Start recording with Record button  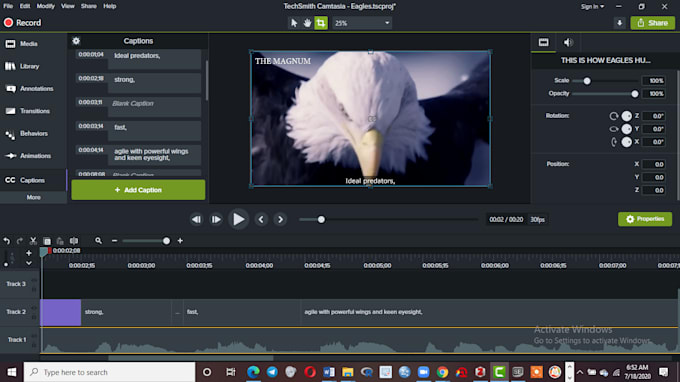tap(22, 23)
